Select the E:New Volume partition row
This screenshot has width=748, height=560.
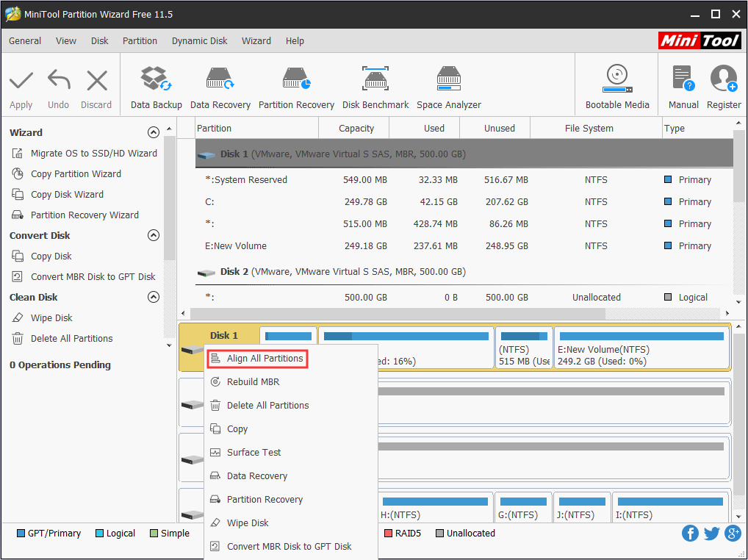(464, 245)
